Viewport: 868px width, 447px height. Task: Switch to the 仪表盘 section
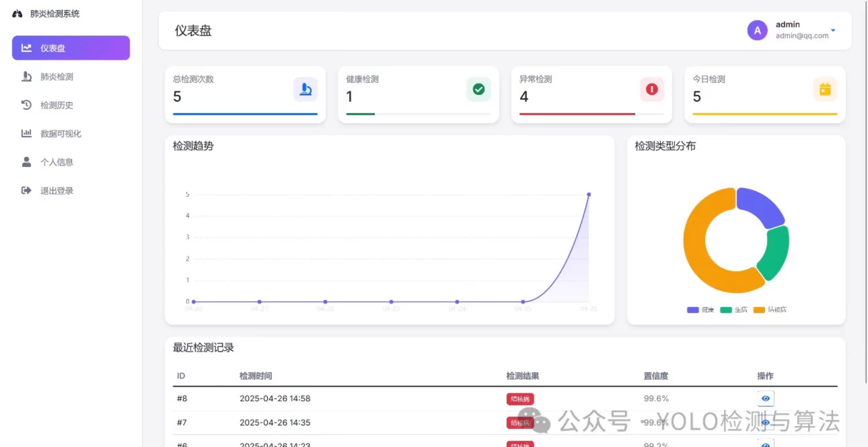click(x=52, y=48)
